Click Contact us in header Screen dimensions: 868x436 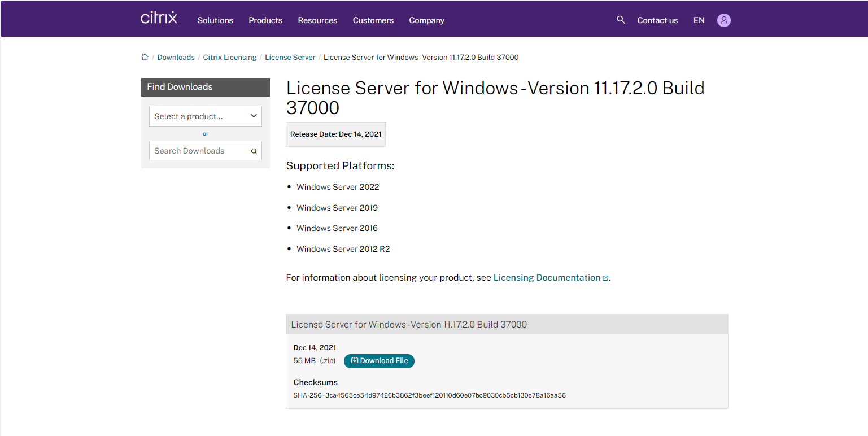coord(657,20)
